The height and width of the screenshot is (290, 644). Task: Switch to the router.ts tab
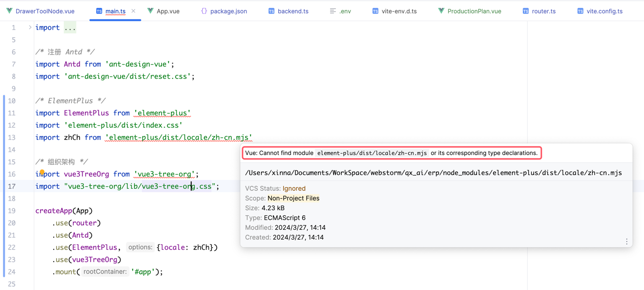pos(539,11)
